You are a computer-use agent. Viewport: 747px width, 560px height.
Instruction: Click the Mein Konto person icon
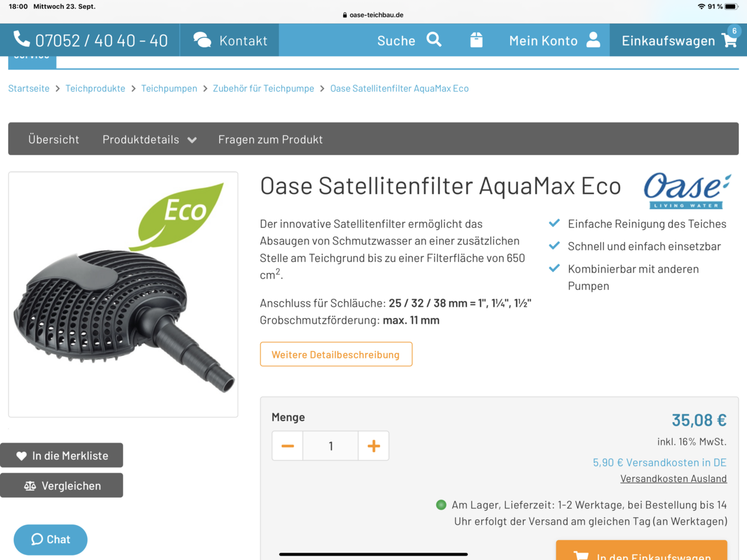(x=593, y=40)
